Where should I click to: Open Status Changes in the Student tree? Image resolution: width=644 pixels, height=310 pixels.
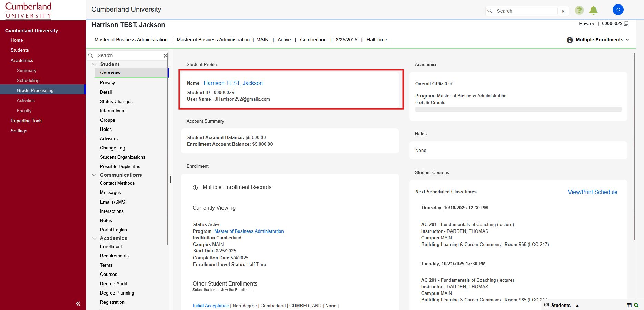116,101
